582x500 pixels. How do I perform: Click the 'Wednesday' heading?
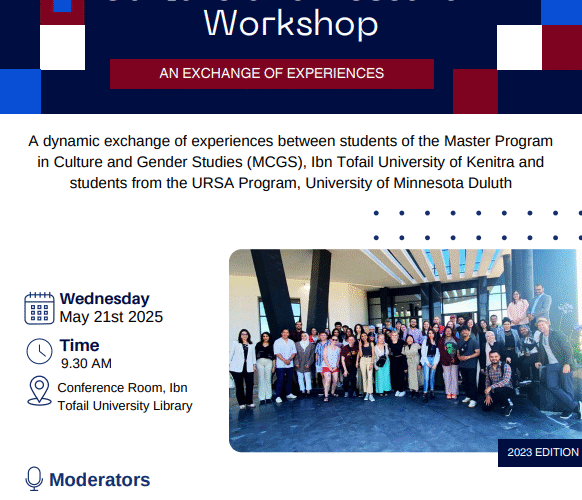point(105,299)
